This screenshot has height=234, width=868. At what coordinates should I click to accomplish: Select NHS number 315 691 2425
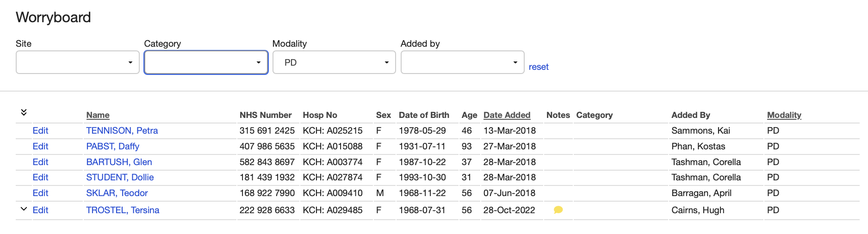[267, 131]
